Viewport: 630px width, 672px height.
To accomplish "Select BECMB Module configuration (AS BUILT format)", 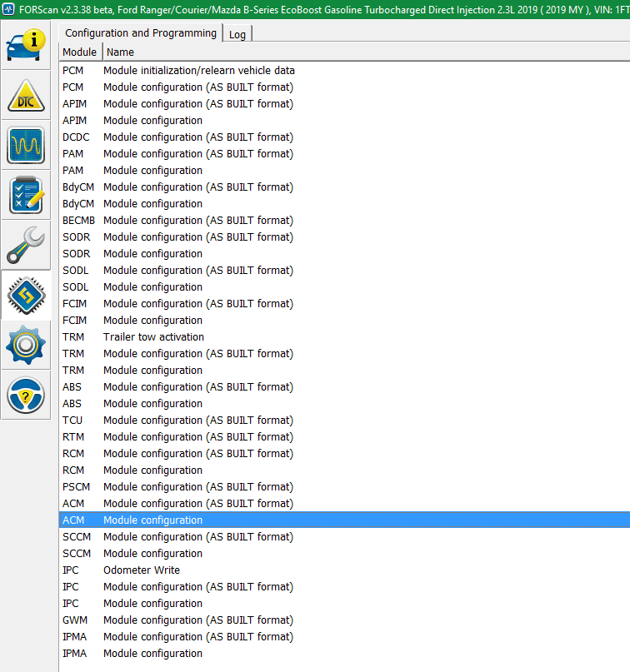I will [344, 221].
